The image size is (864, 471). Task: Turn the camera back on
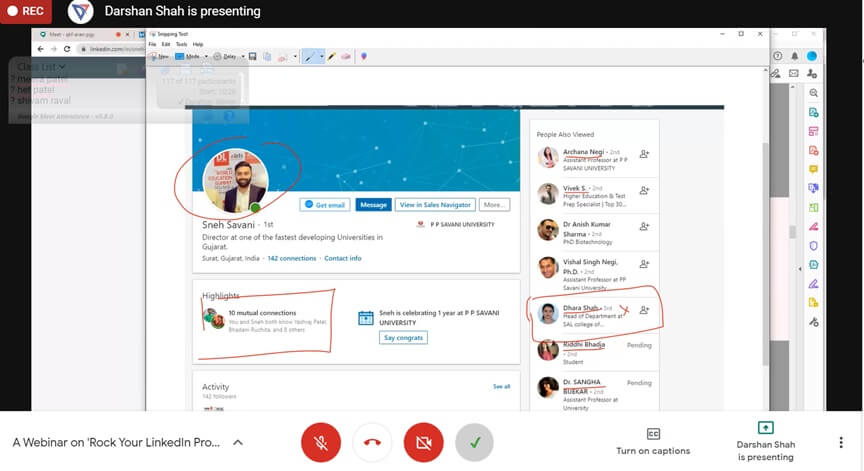point(423,442)
